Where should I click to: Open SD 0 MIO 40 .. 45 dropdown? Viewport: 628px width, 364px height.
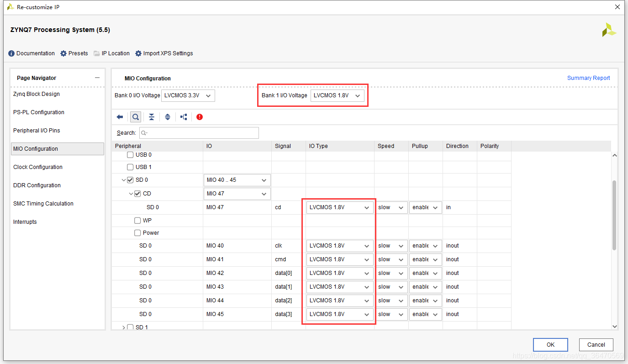pos(237,180)
